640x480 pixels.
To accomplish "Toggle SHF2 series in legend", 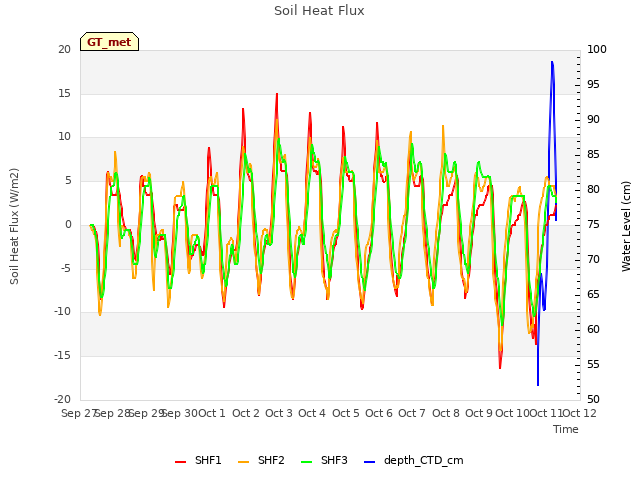I will click(x=261, y=460).
